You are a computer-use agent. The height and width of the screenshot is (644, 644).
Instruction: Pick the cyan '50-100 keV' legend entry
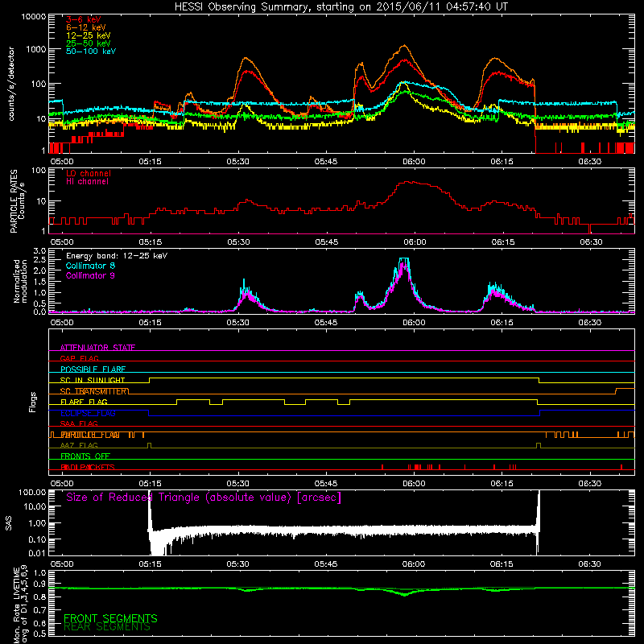click(91, 52)
